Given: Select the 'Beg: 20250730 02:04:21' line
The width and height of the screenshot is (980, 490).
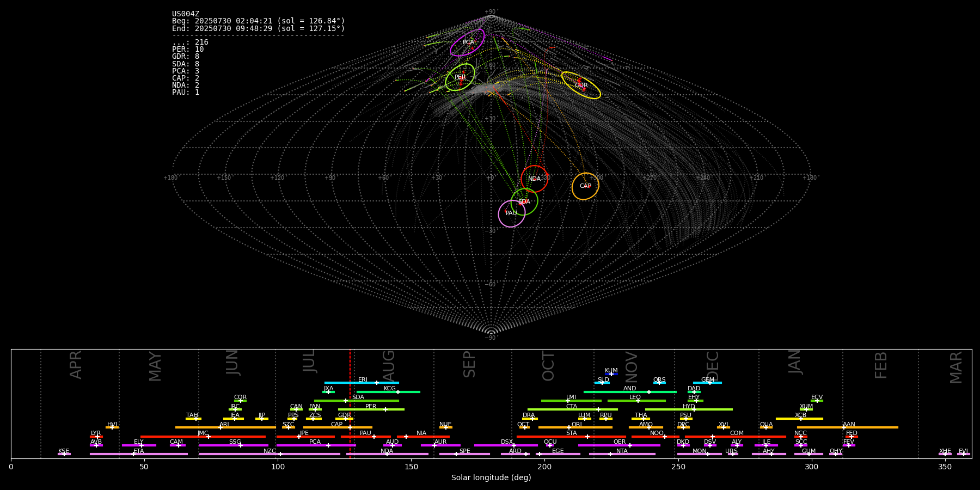Looking at the screenshot, I should coord(259,21).
